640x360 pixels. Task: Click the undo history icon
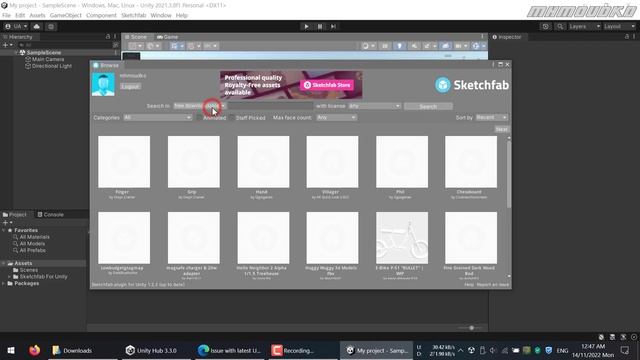coord(546,27)
